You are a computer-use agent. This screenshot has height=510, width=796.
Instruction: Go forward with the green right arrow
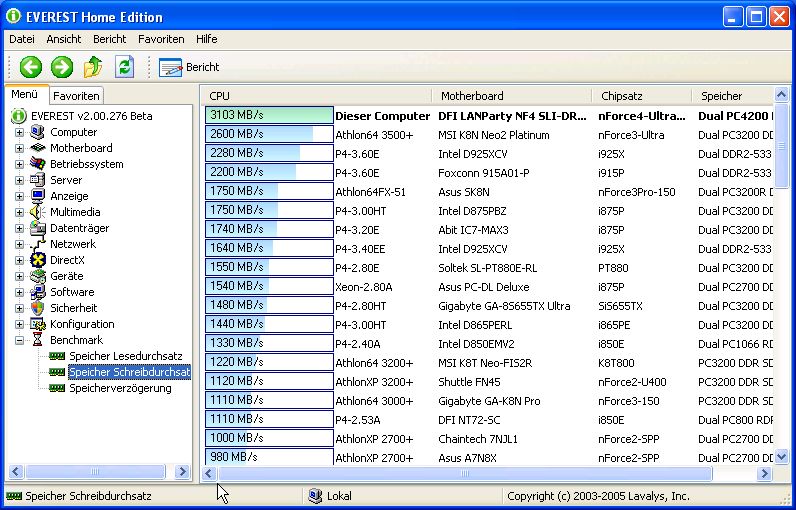62,67
